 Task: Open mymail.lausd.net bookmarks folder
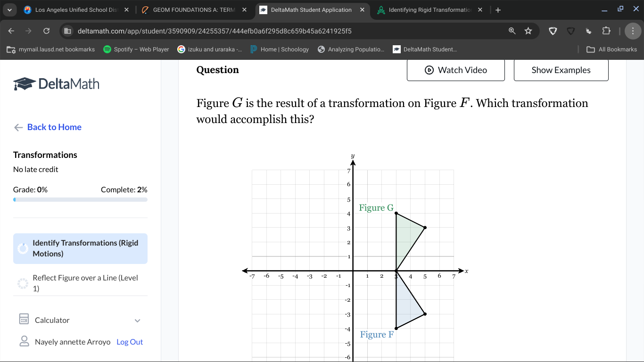pyautogui.click(x=51, y=49)
